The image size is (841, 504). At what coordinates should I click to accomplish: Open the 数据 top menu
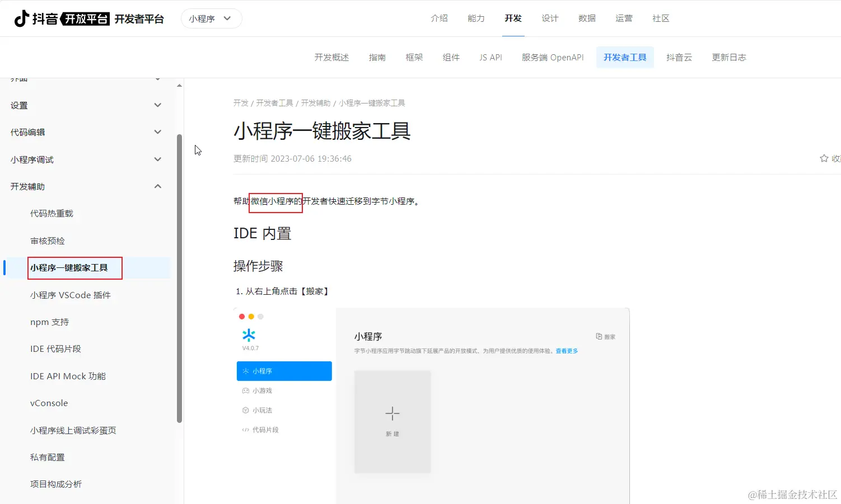(x=587, y=18)
